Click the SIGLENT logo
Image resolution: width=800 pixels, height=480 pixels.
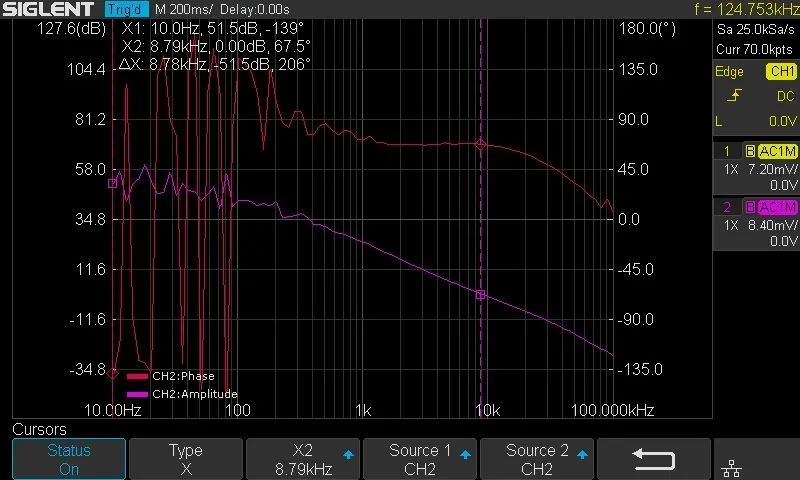tap(48, 9)
